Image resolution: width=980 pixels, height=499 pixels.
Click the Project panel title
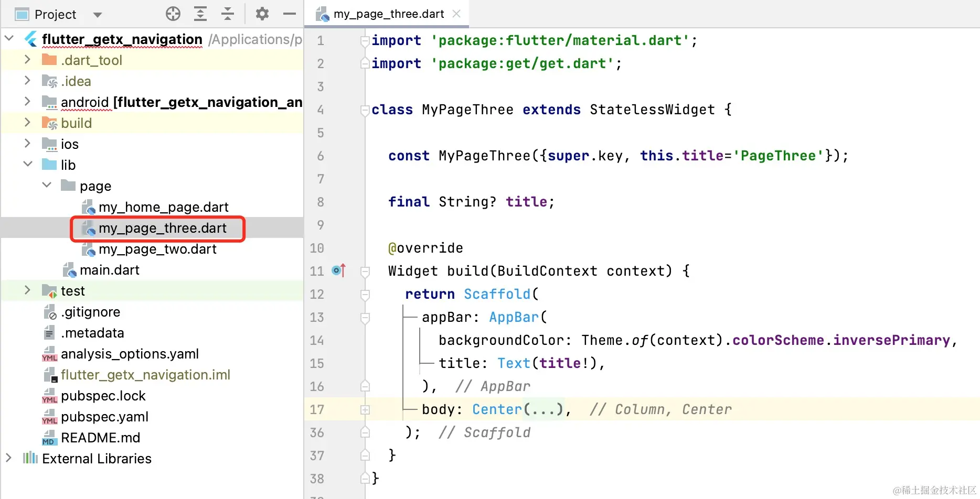pos(55,15)
